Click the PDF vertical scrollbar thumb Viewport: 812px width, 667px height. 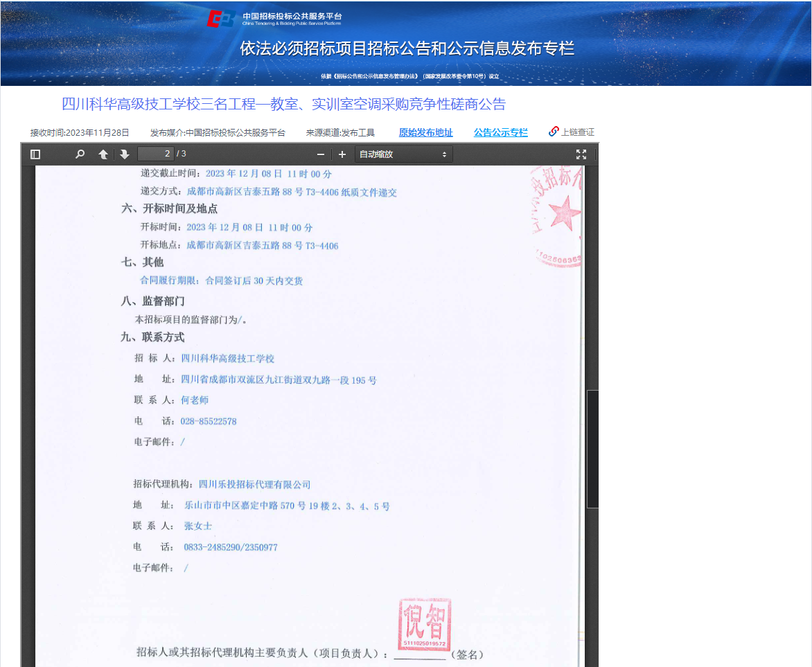pyautogui.click(x=592, y=448)
